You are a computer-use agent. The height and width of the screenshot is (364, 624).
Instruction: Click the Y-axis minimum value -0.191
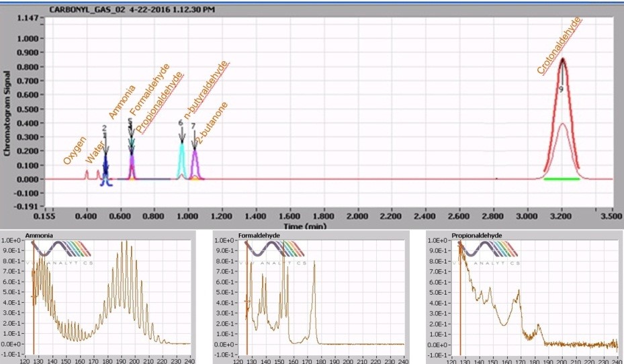click(28, 206)
